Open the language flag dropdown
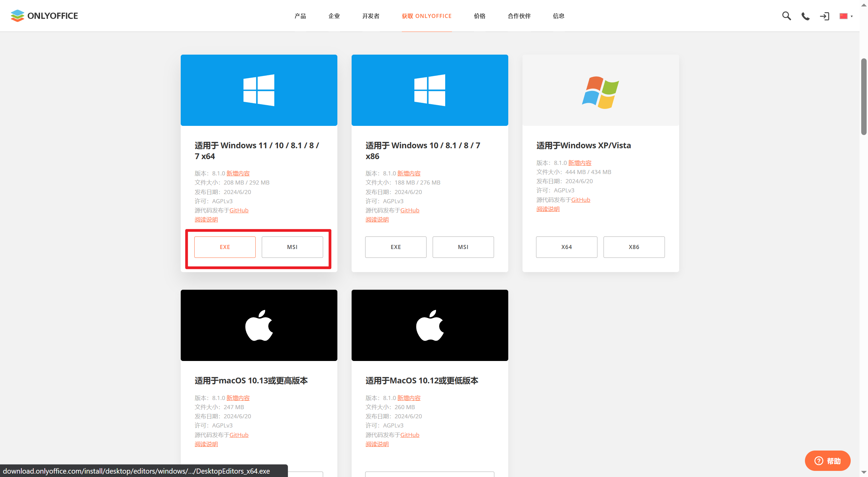The width and height of the screenshot is (868, 477). coord(846,16)
